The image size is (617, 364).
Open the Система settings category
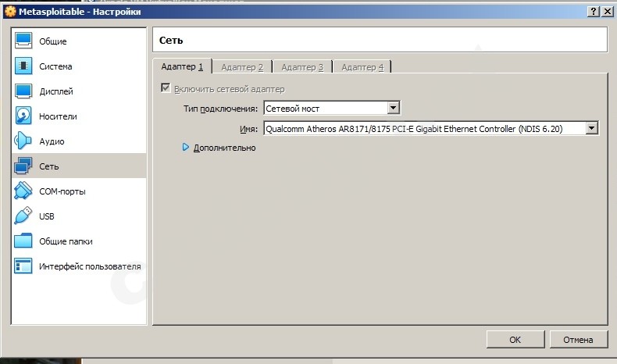(x=79, y=66)
